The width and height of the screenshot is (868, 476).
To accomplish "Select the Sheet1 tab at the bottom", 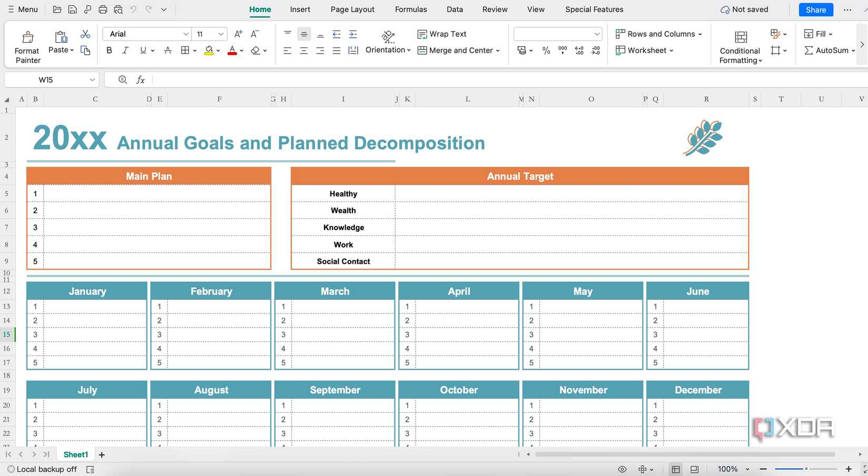I will click(75, 454).
